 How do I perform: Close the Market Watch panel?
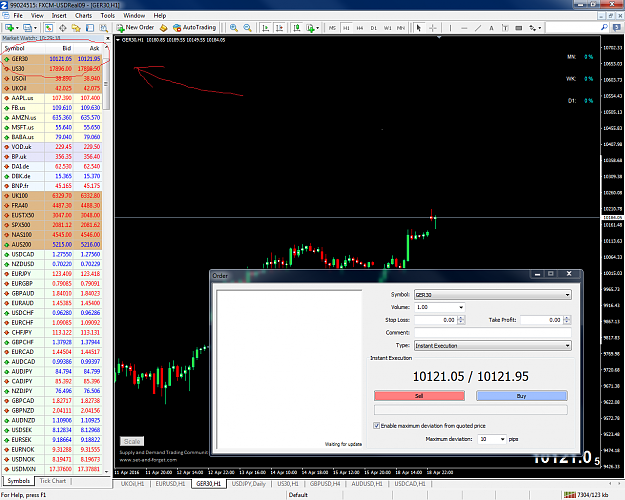point(108,38)
